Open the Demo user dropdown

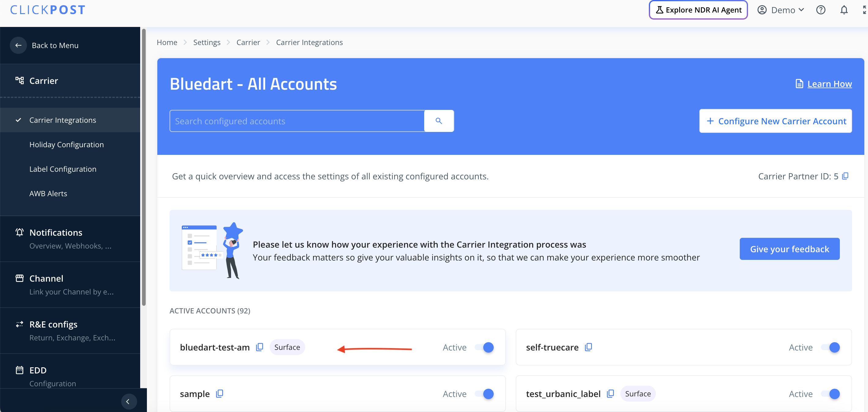(781, 10)
